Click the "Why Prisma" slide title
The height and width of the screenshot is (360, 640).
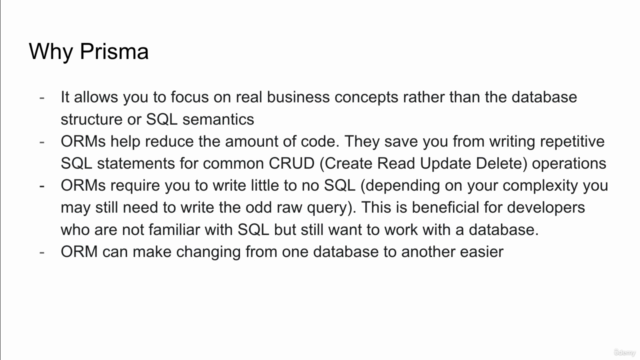tap(89, 52)
